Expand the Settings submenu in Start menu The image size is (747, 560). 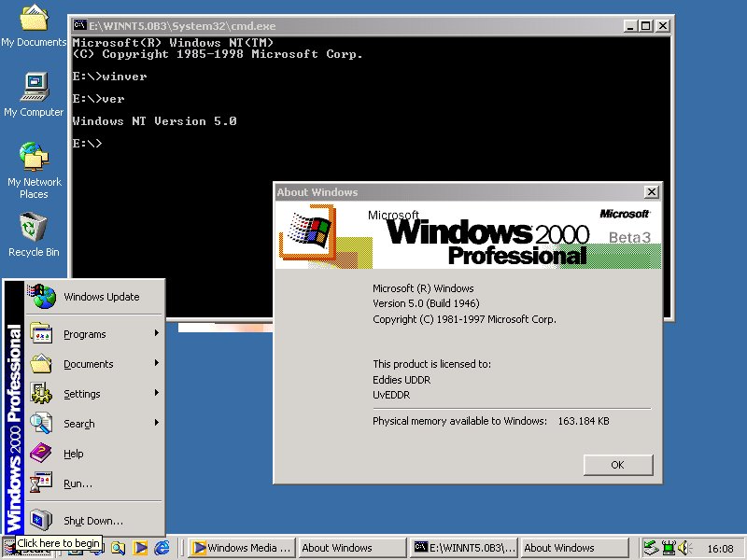tap(93, 394)
